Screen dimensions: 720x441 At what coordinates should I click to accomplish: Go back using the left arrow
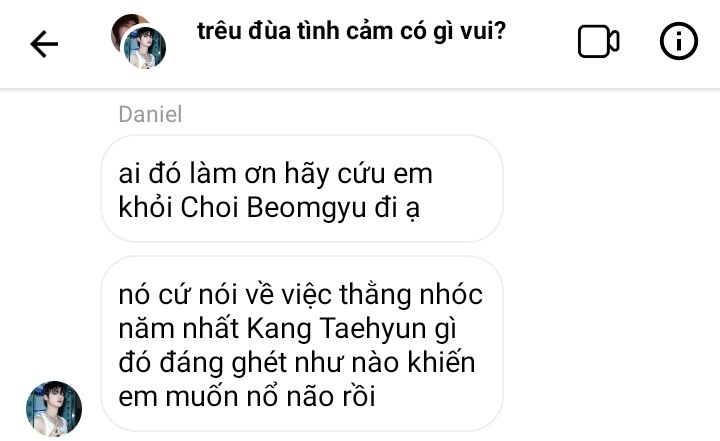pos(44,44)
